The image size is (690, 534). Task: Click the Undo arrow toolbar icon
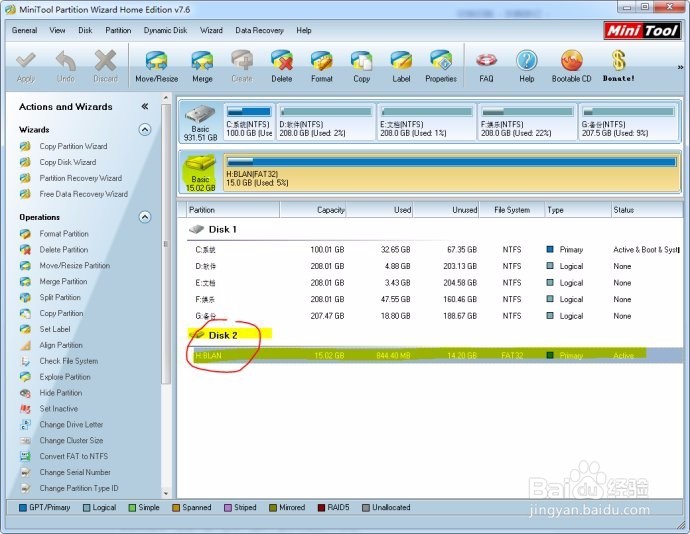point(66,66)
